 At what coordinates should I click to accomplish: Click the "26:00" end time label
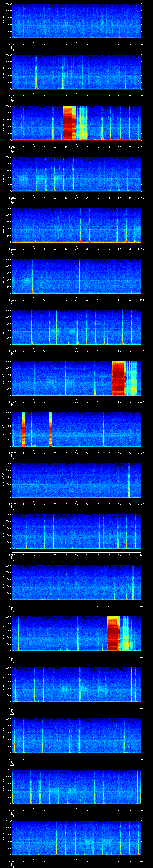click(x=141, y=197)
